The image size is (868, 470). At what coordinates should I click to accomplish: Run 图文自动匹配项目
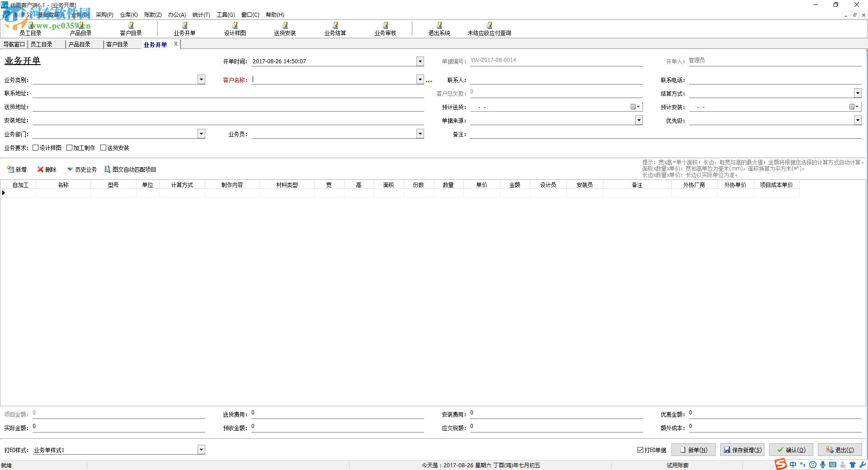coord(130,169)
